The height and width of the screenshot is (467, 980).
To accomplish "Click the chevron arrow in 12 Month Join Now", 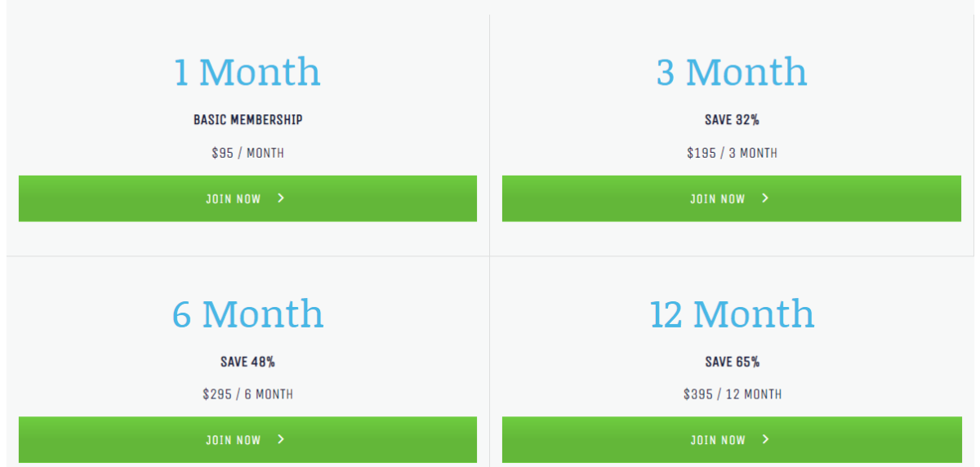I will click(765, 439).
